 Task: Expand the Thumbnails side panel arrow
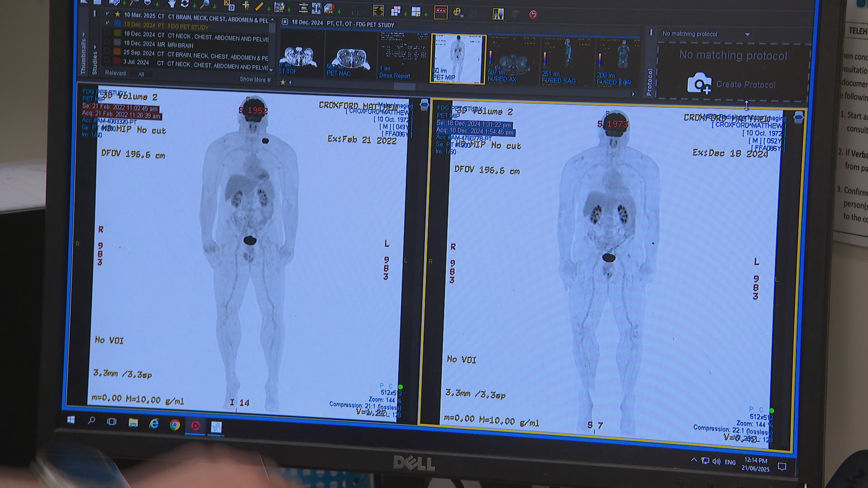coord(84,34)
